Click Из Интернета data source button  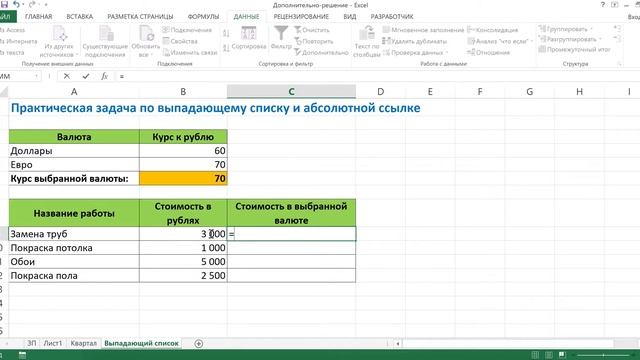[x=18, y=41]
